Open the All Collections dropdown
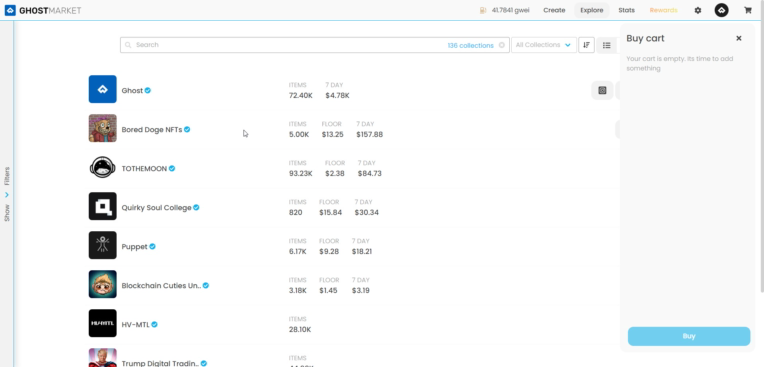 click(x=544, y=45)
